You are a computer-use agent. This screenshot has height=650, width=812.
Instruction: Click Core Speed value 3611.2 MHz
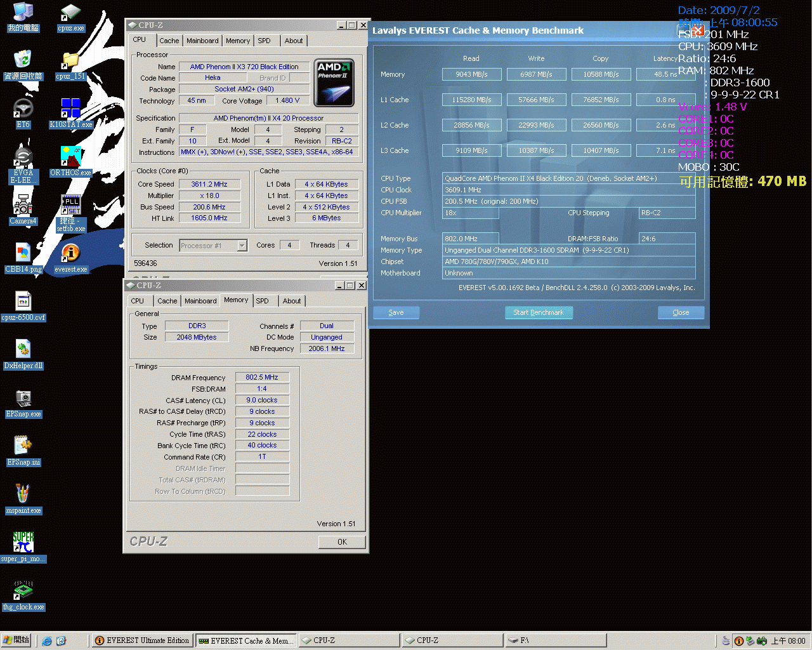[209, 184]
